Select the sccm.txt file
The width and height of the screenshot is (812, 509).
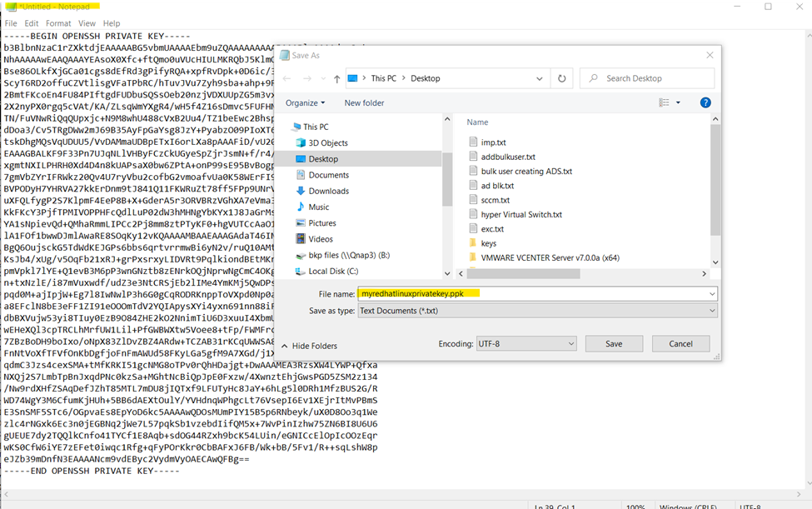point(495,200)
